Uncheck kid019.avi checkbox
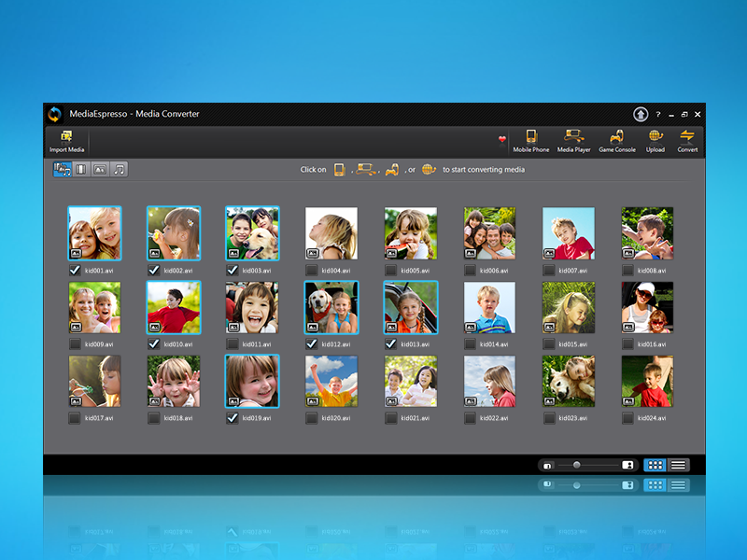 [232, 417]
